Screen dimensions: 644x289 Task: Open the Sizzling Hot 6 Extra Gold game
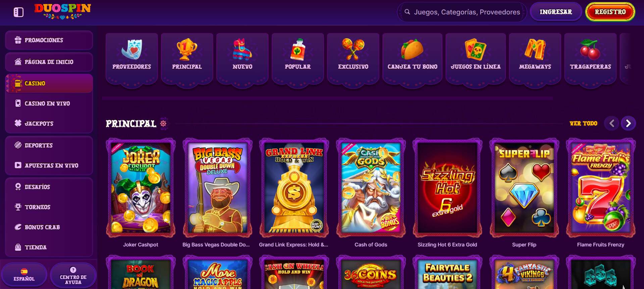447,188
